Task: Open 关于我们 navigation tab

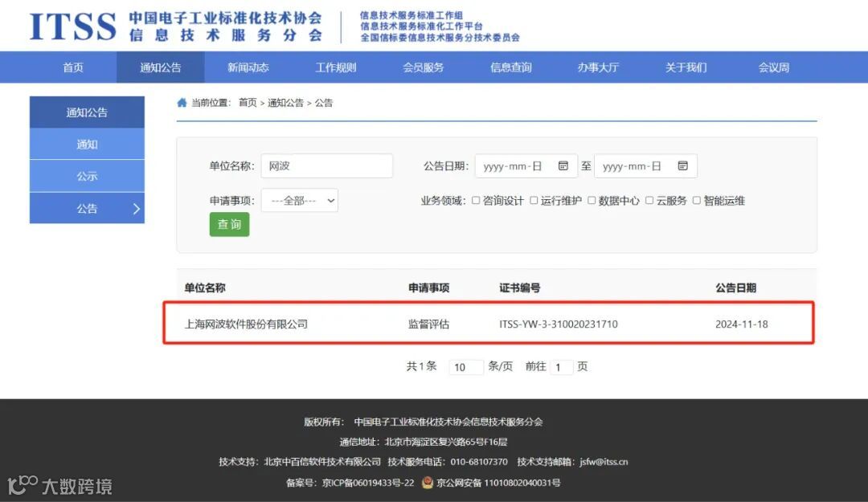Action: point(686,67)
